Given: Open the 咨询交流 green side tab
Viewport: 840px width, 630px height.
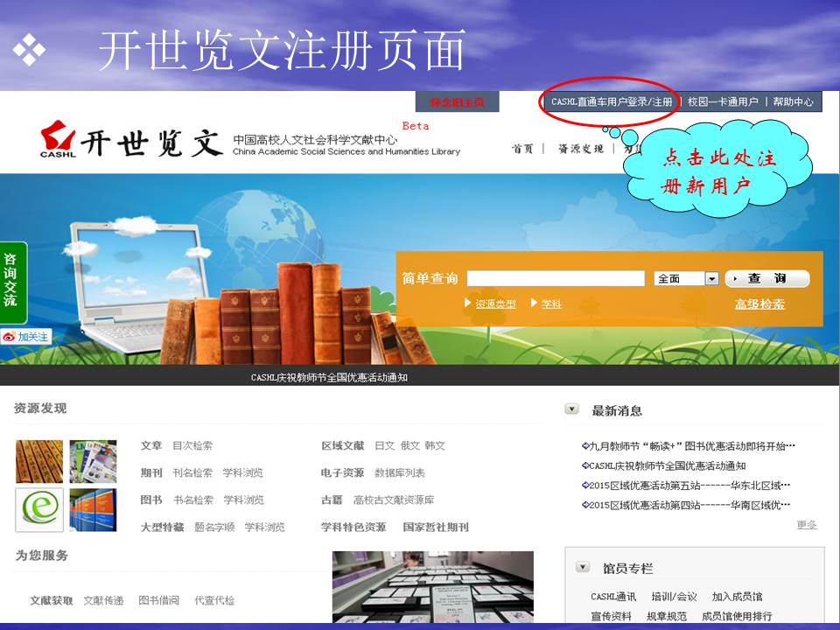Looking at the screenshot, I should click(11, 283).
